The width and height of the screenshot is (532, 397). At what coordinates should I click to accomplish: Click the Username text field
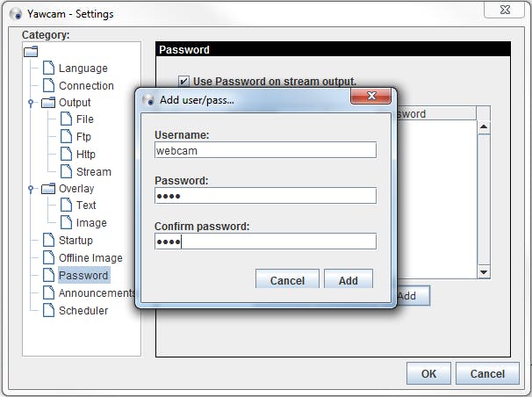265,150
